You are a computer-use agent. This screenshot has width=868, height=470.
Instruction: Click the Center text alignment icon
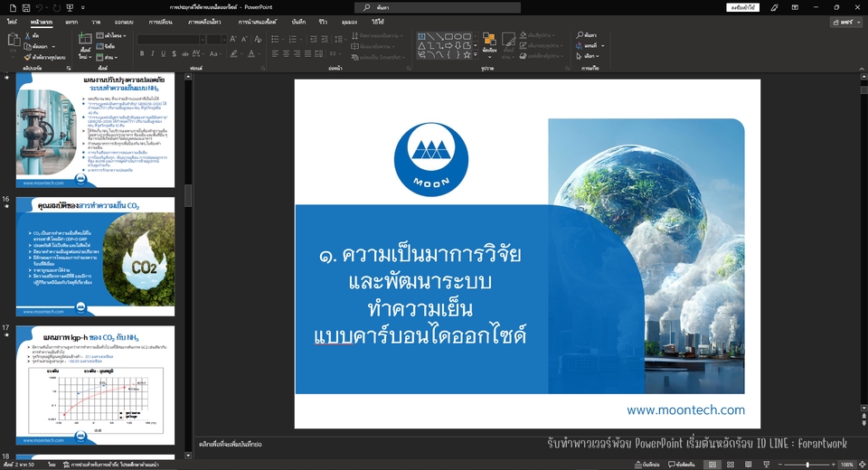tap(287, 53)
